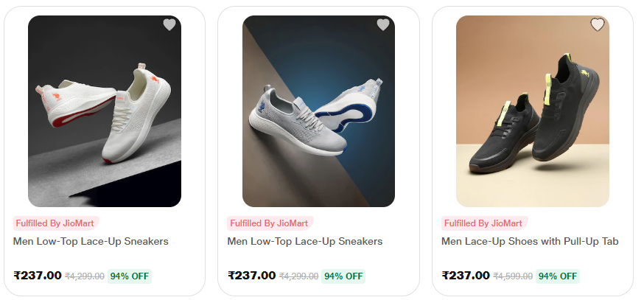View the black shoes product photo
This screenshot has height=300, width=644.
[x=533, y=111]
